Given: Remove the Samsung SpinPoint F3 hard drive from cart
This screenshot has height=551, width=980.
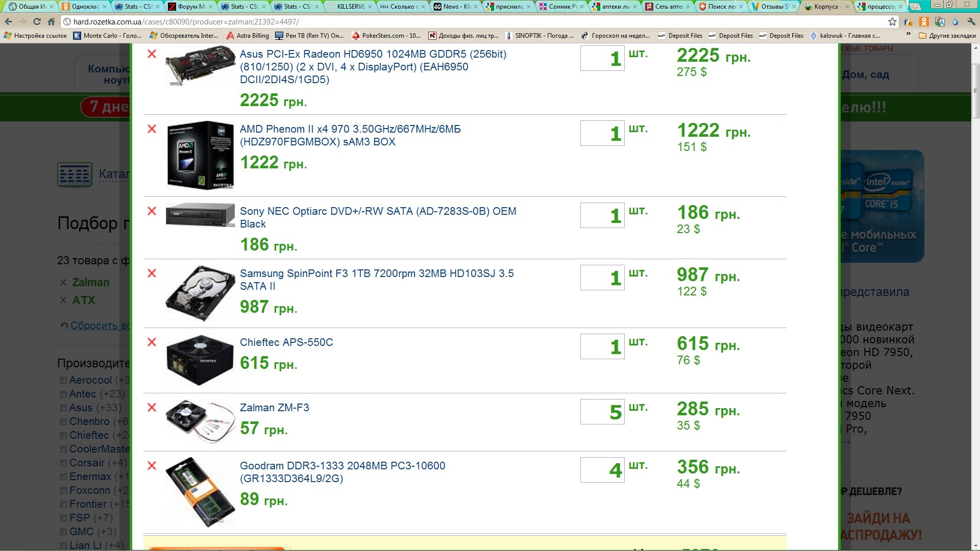Looking at the screenshot, I should [152, 273].
